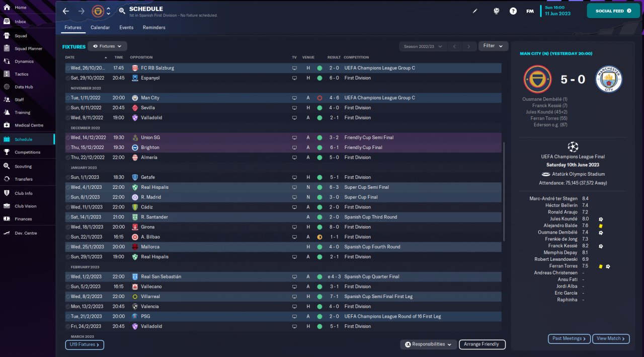
Task: Switch to the Reminders tab
Action: (x=154, y=28)
